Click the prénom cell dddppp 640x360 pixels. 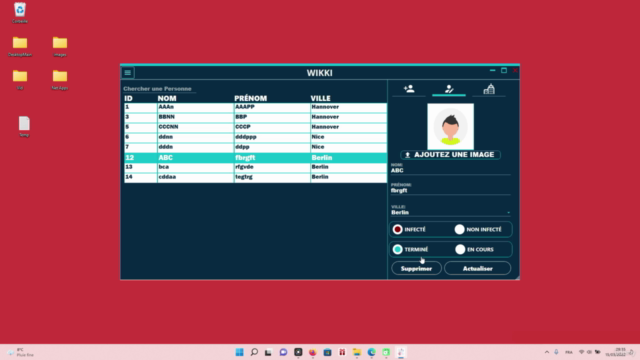[272, 137]
